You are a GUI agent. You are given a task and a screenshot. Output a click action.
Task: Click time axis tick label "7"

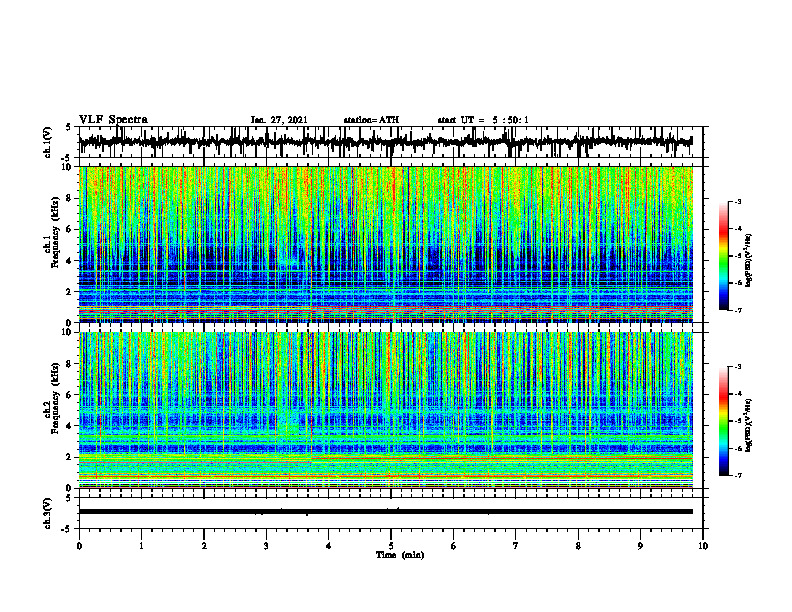[x=516, y=546]
